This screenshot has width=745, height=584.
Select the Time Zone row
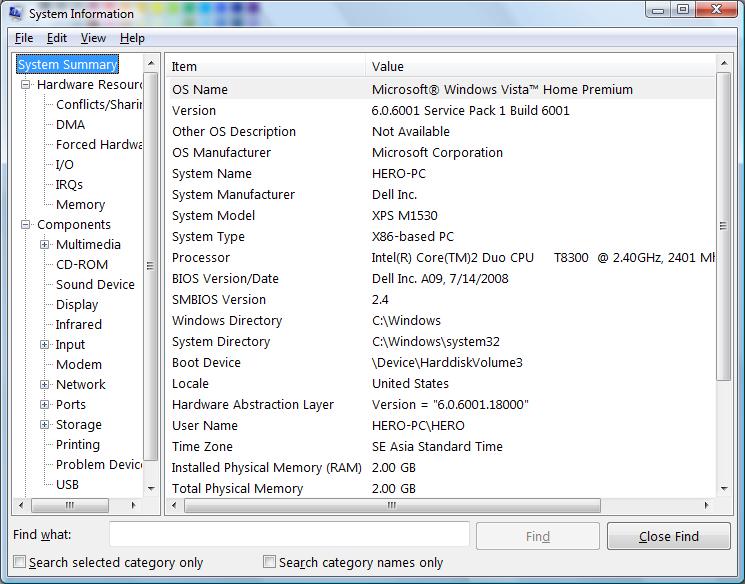pos(442,446)
